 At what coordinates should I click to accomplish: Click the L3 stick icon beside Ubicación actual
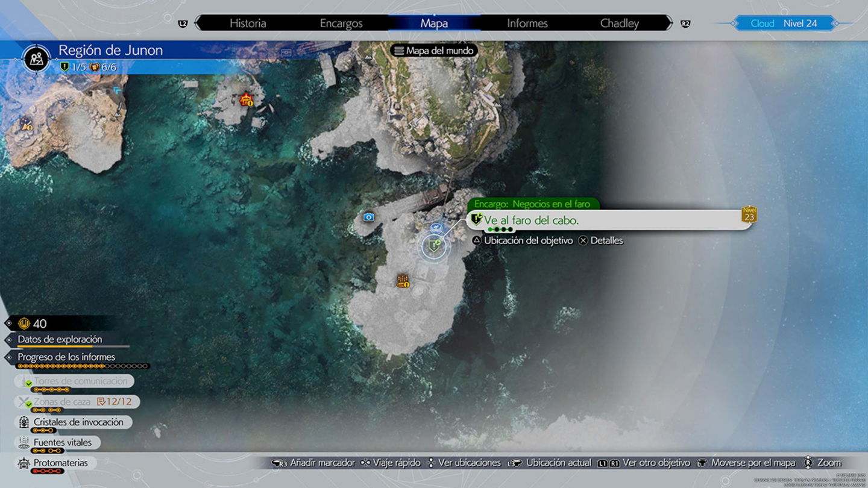(x=515, y=463)
